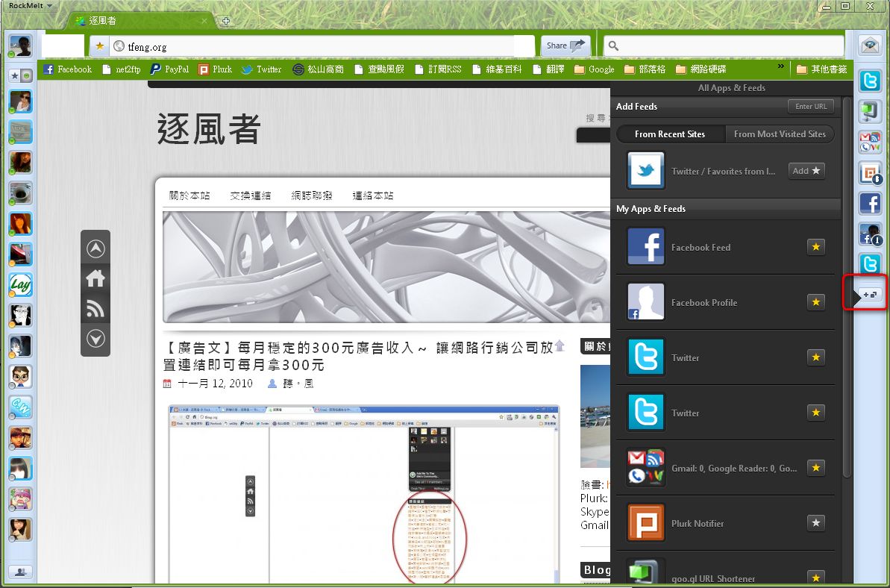The image size is (890, 588).
Task: Toggle the favorite star for Facebook Feed
Action: click(x=816, y=246)
